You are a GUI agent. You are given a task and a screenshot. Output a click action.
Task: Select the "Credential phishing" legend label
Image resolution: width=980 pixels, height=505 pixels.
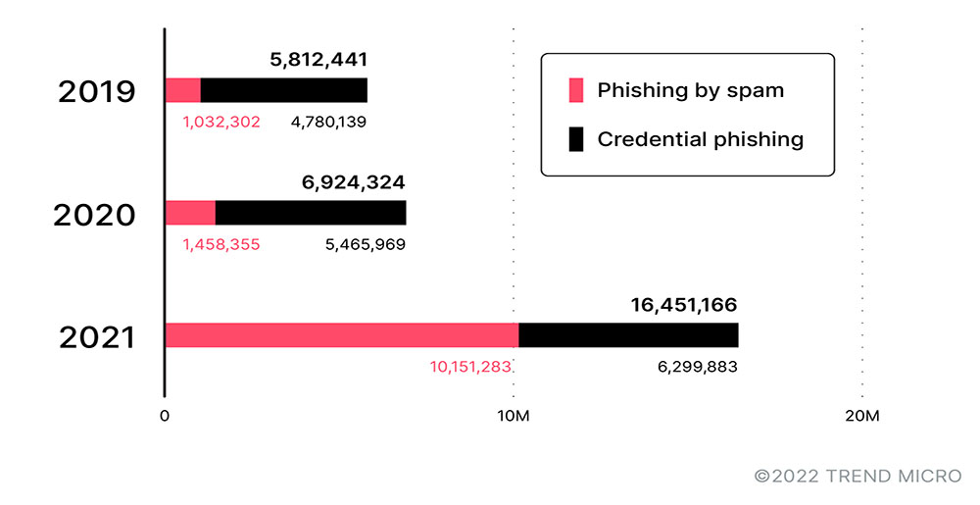click(700, 139)
